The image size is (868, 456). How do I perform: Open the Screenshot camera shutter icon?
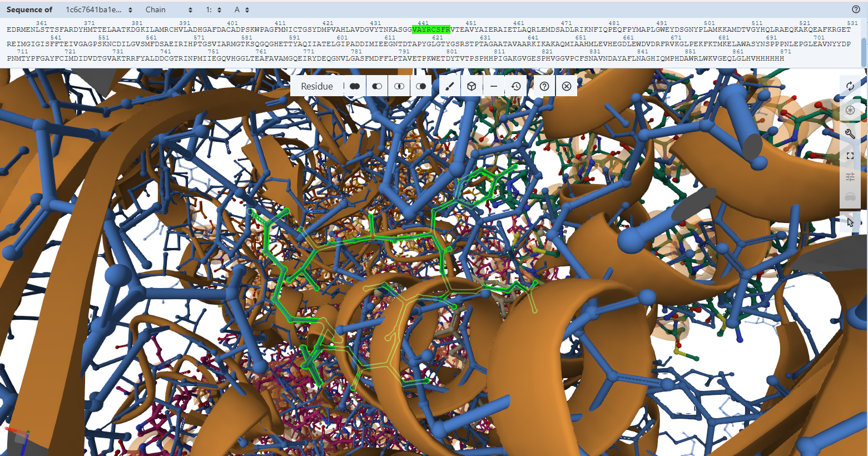point(850,110)
